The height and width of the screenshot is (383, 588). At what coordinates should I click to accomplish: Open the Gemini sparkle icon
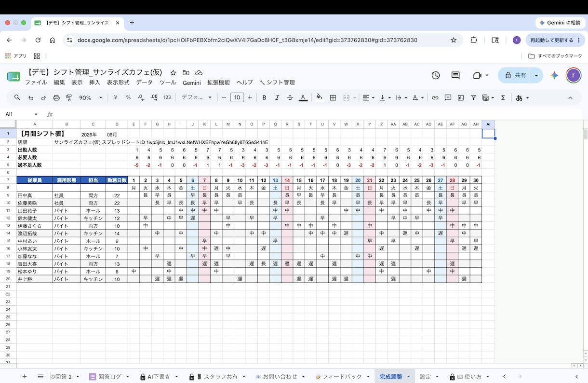tap(554, 75)
